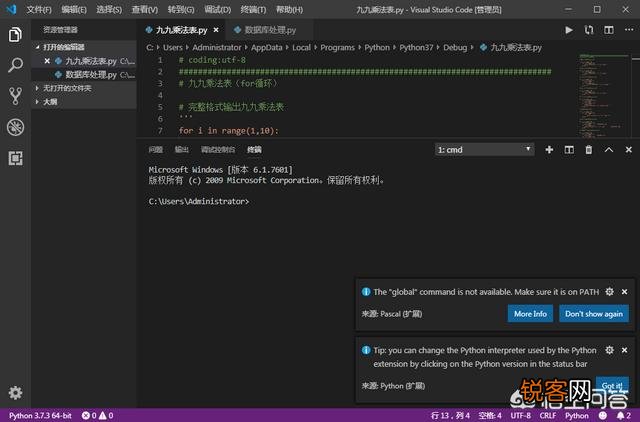Screen dimensions: 640x422
Task: Change file encoding UTF-8
Action: tap(520, 415)
